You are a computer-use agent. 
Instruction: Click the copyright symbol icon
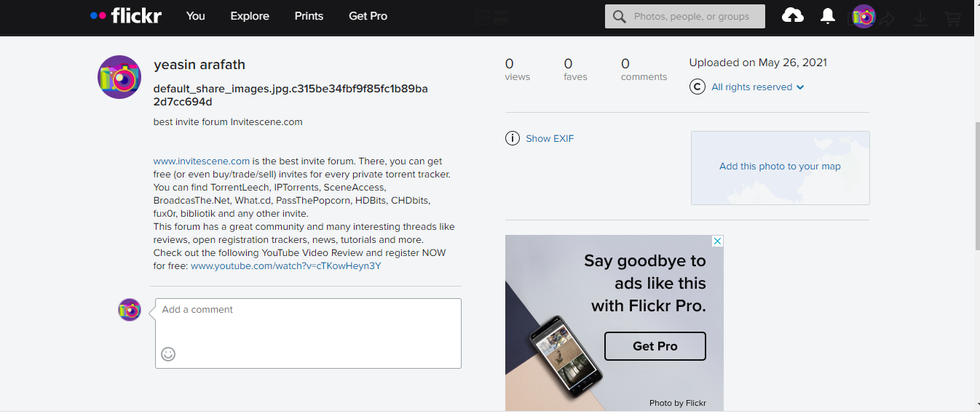[698, 87]
